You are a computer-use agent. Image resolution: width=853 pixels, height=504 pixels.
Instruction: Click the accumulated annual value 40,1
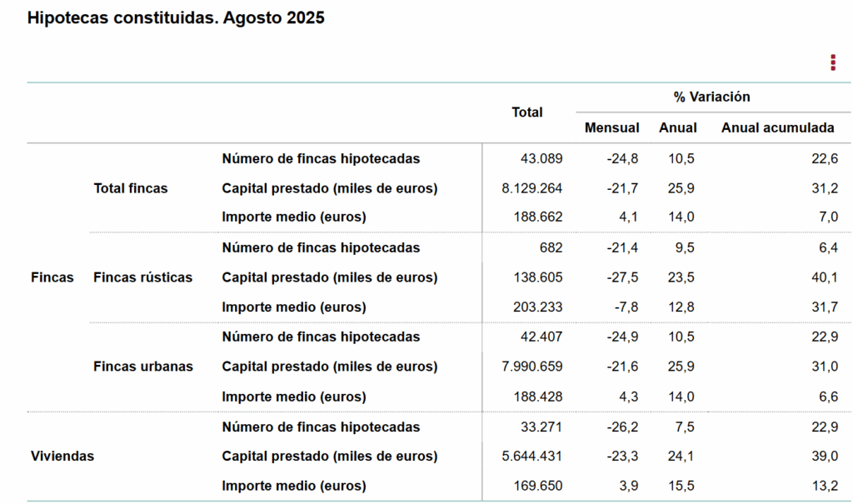[826, 277]
